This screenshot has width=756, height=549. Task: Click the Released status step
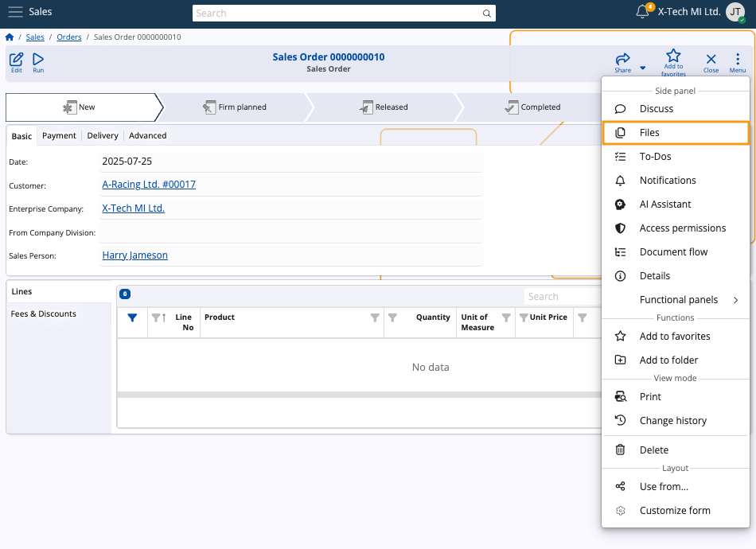(x=383, y=107)
